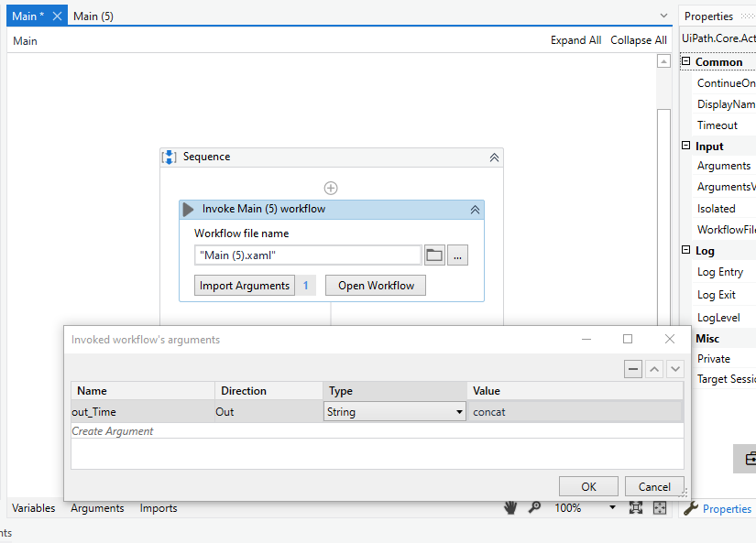Screen dimensions: 756x543
Task: Open the Arguments panel tab
Action: [x=97, y=508]
